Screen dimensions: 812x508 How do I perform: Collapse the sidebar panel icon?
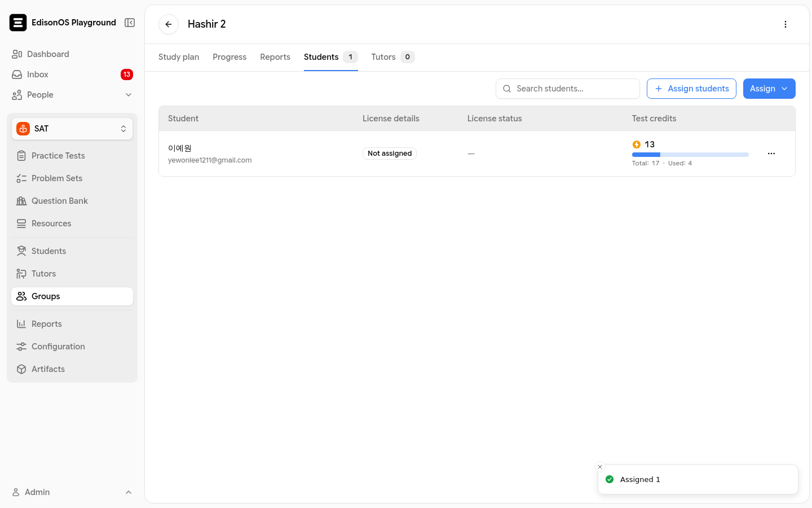[x=130, y=23]
